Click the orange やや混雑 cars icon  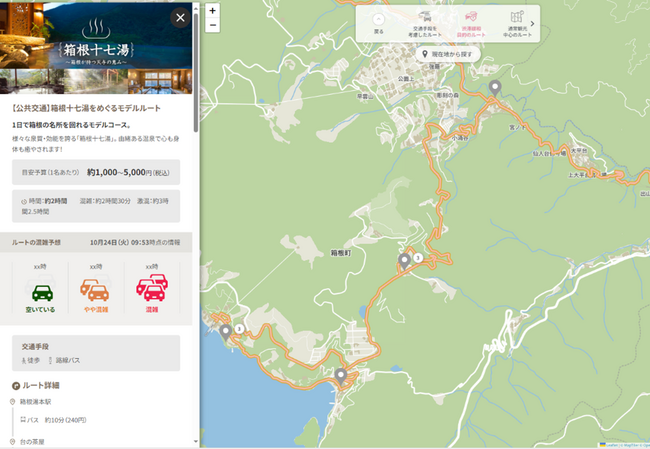coord(95,288)
